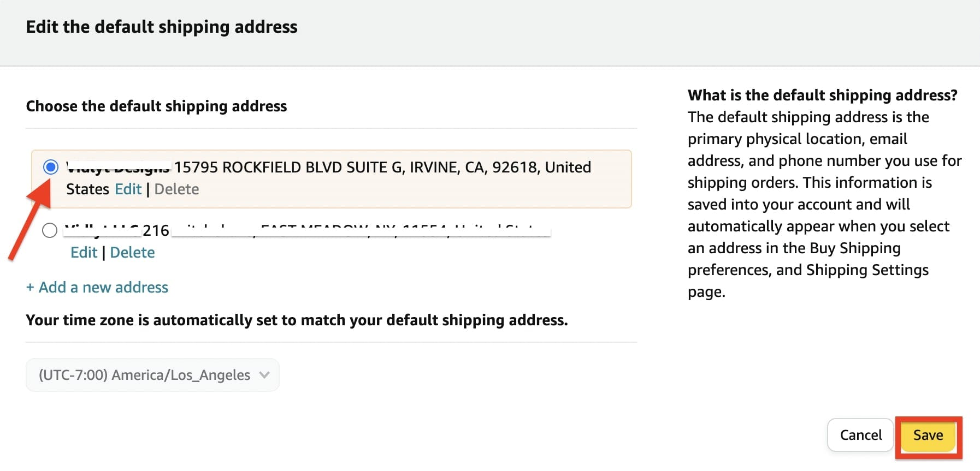
Task: Expand the America/Los_Angeles selector chevron
Action: click(x=265, y=375)
